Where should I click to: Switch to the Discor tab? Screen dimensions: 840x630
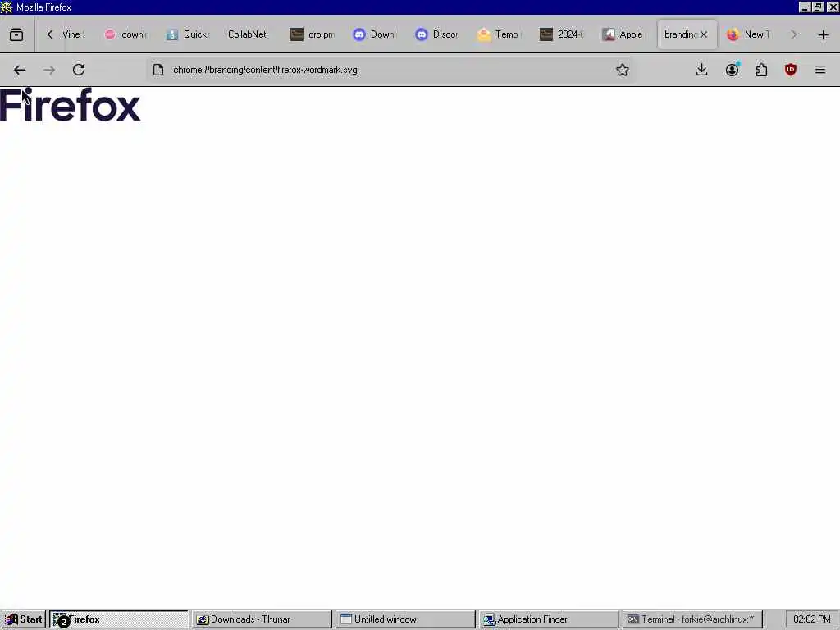point(436,34)
